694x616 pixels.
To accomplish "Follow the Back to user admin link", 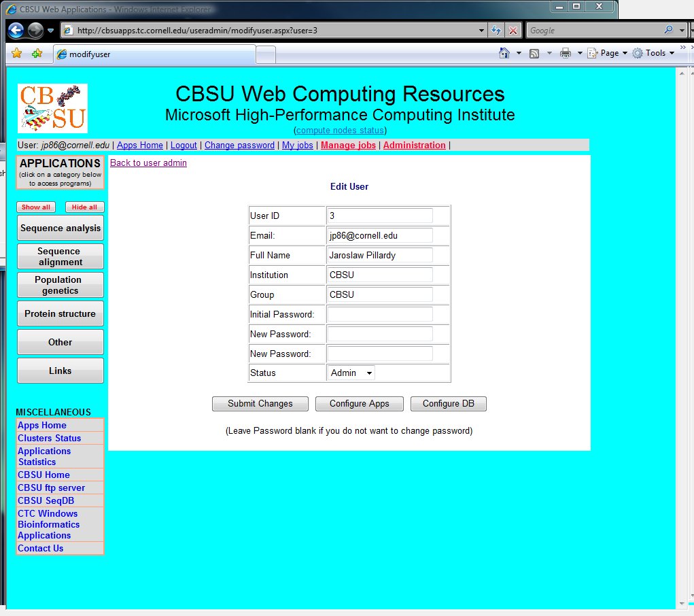I will [148, 163].
